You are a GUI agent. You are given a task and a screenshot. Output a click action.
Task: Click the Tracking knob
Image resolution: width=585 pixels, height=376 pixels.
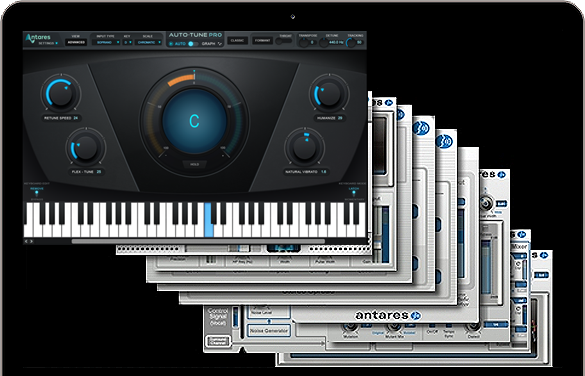tap(351, 43)
